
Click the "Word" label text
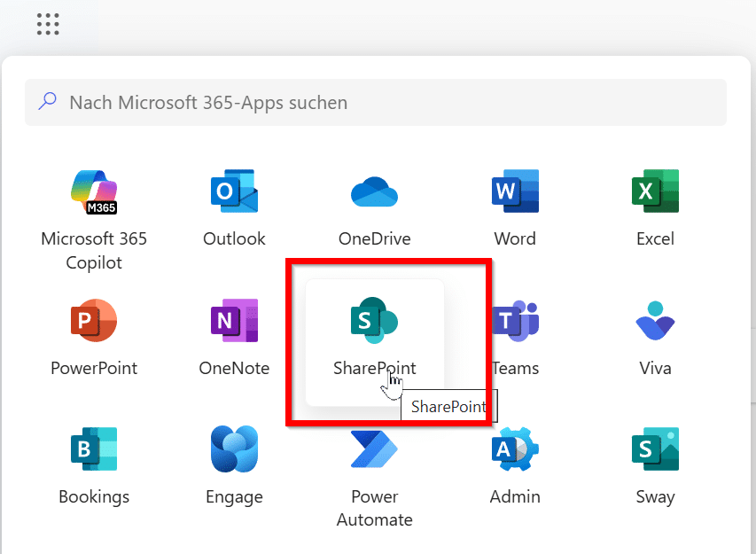coord(515,238)
